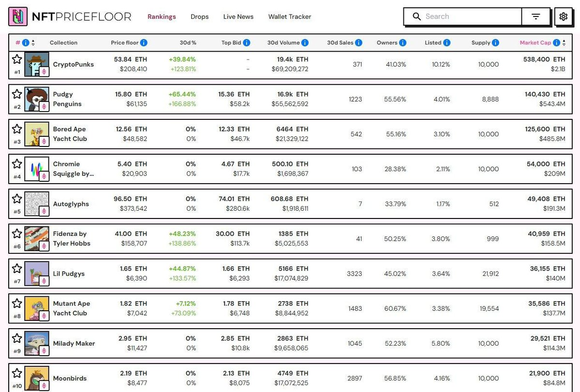Open the Bored Ape Yacht Club collection

click(70, 134)
